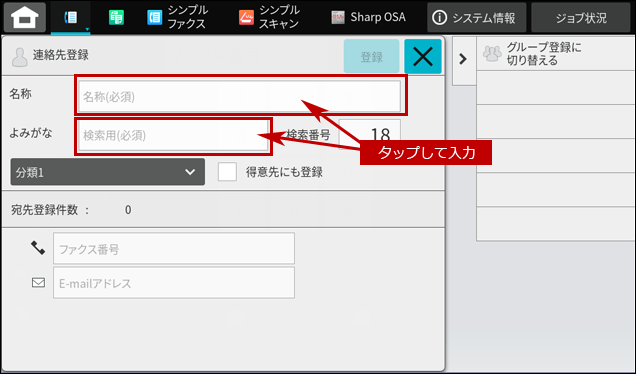This screenshot has height=374, width=636.
Task: Launch シンプルスキャン mode
Action: [x=269, y=17]
